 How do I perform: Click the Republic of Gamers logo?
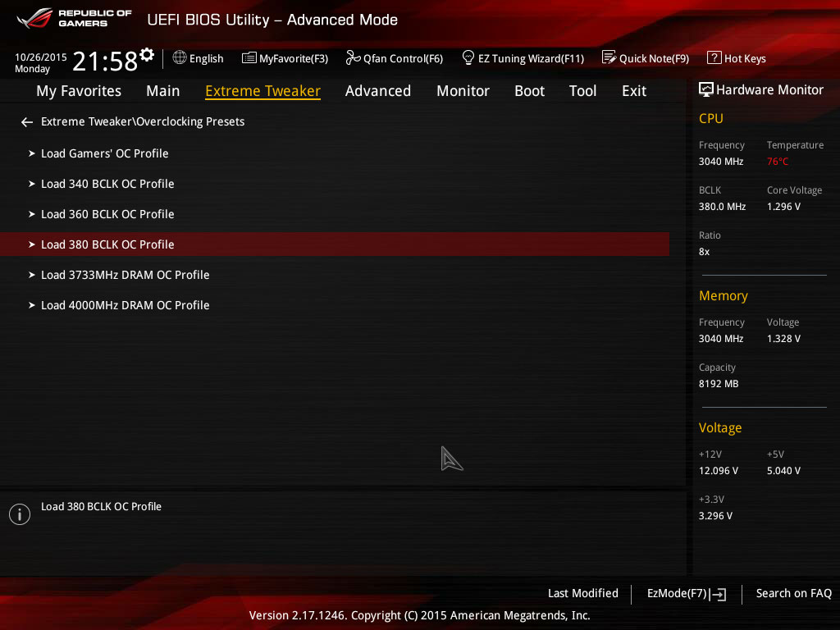click(x=74, y=19)
